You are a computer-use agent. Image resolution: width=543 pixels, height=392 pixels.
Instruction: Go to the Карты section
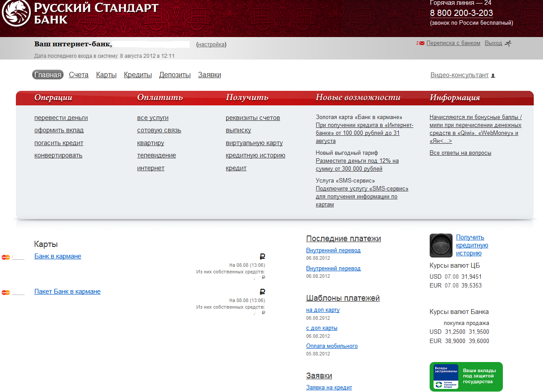[x=106, y=75]
